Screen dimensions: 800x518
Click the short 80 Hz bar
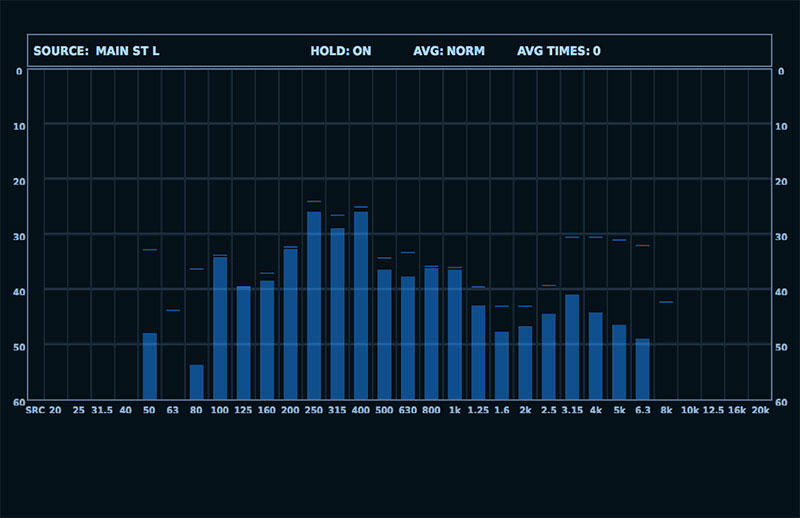point(196,382)
